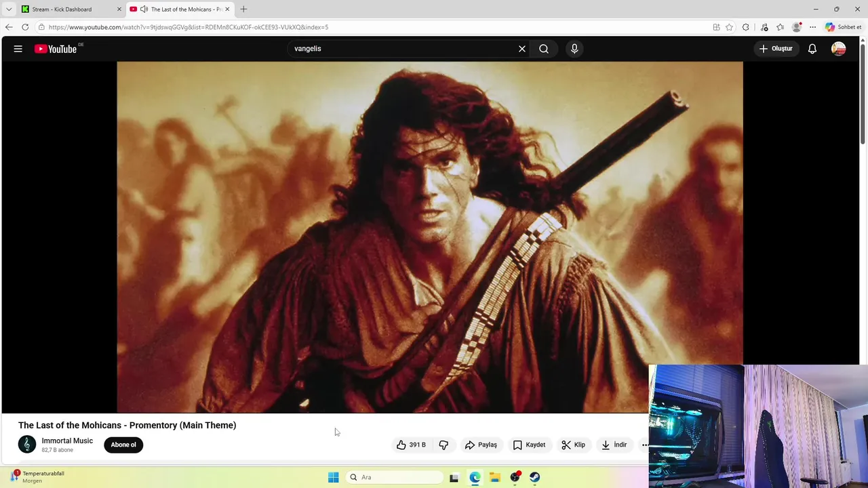Image resolution: width=868 pixels, height=488 pixels.
Task: Open a new browser tab
Action: [243, 9]
